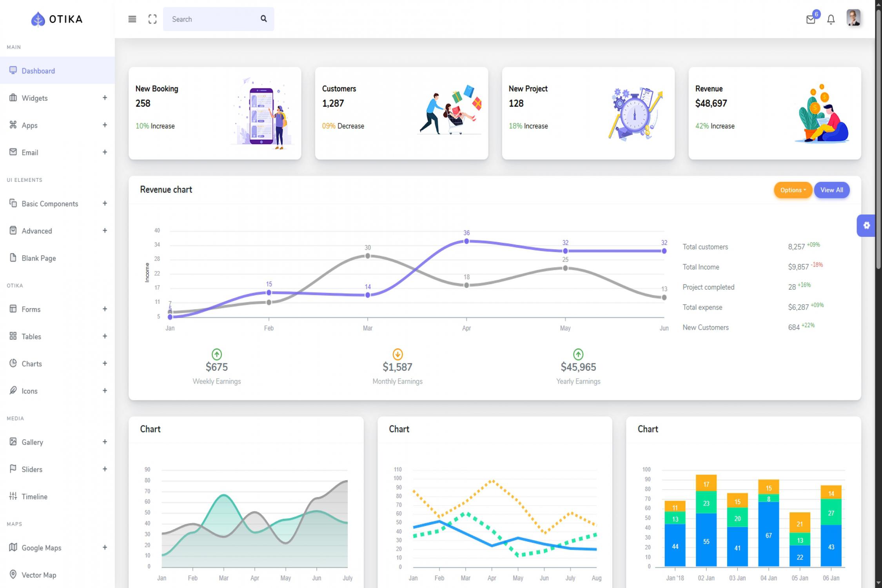The width and height of the screenshot is (882, 588).
Task: Open the Options dropdown on Revenue chart
Action: point(793,190)
